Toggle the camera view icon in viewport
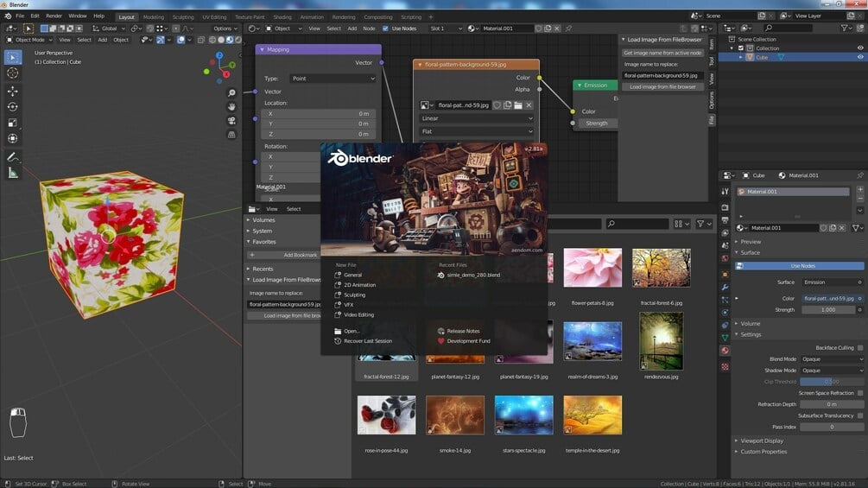This screenshot has width=868, height=488. (231, 121)
